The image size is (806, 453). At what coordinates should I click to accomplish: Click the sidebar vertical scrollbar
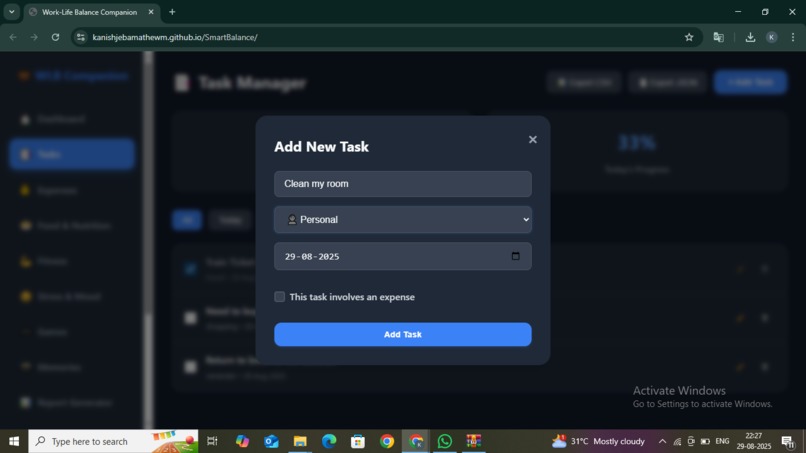click(148, 239)
